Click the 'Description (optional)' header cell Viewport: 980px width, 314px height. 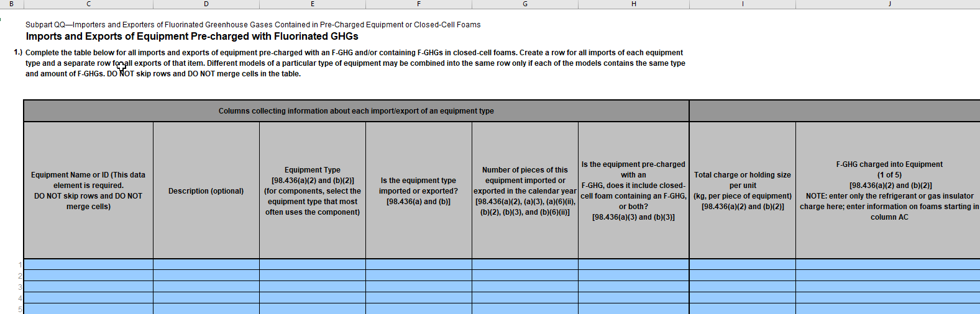pyautogui.click(x=206, y=191)
